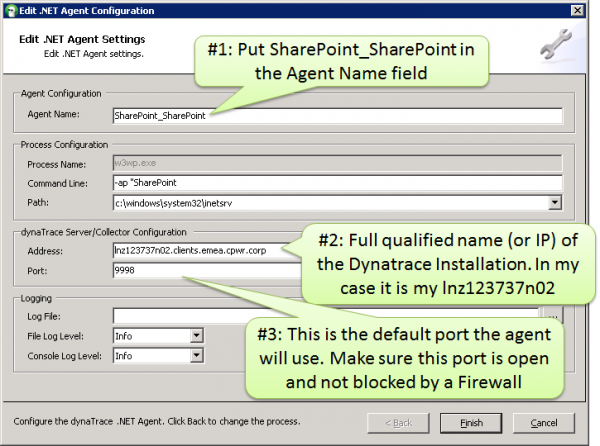Click the 'Path:' label
The height and width of the screenshot is (446, 600).
[38, 202]
